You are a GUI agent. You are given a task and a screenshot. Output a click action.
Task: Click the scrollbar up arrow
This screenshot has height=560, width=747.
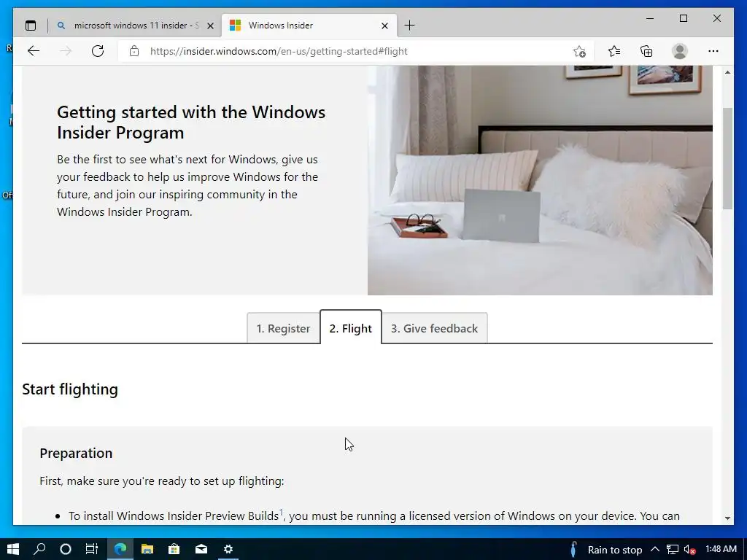727,72
